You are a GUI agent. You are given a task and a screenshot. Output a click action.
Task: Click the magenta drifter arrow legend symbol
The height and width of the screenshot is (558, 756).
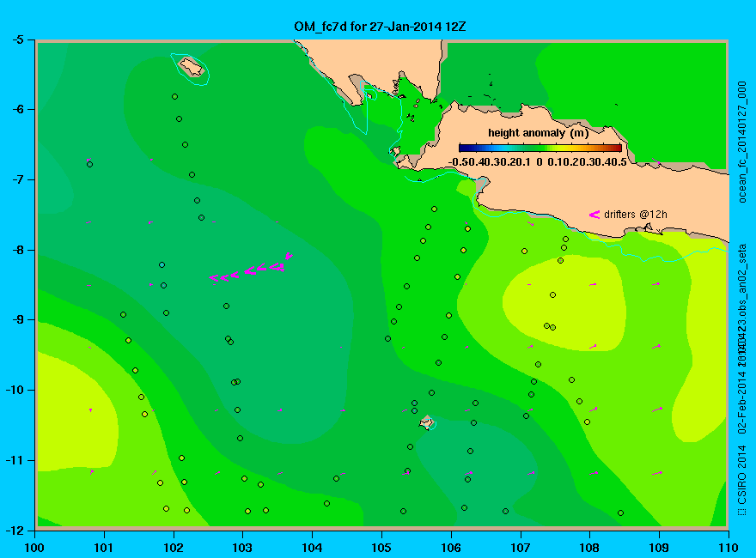tap(594, 215)
